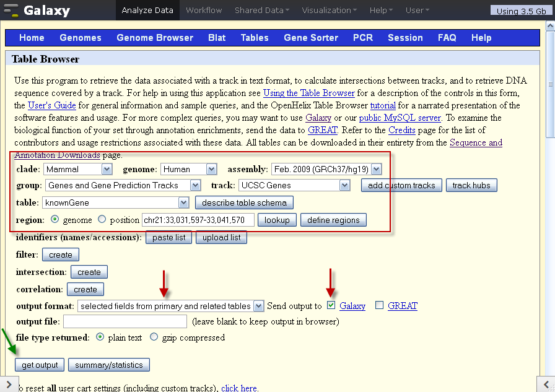Open the Visualization menu

(x=329, y=11)
